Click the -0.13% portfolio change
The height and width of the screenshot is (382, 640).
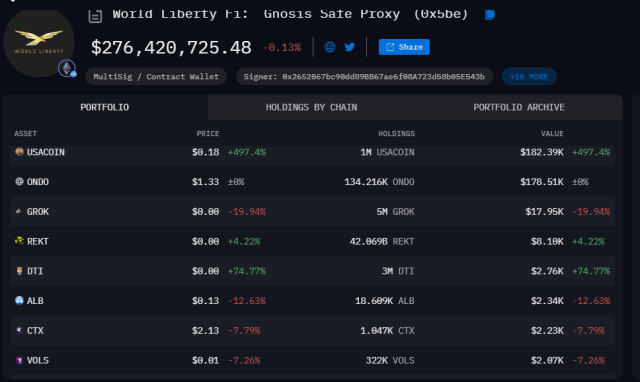282,47
